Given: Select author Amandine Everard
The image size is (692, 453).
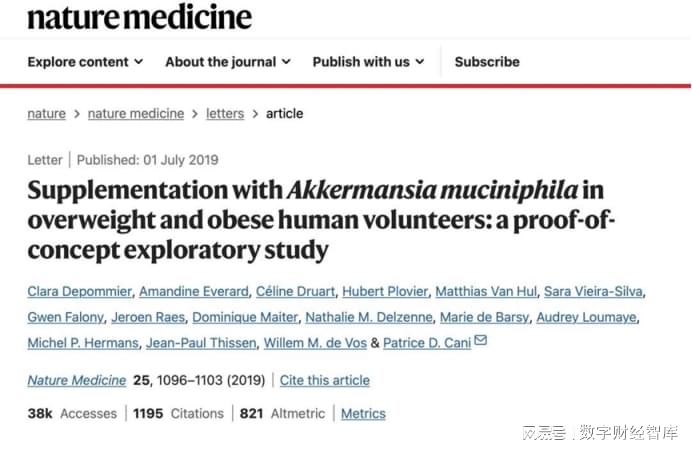Looking at the screenshot, I should tap(194, 291).
